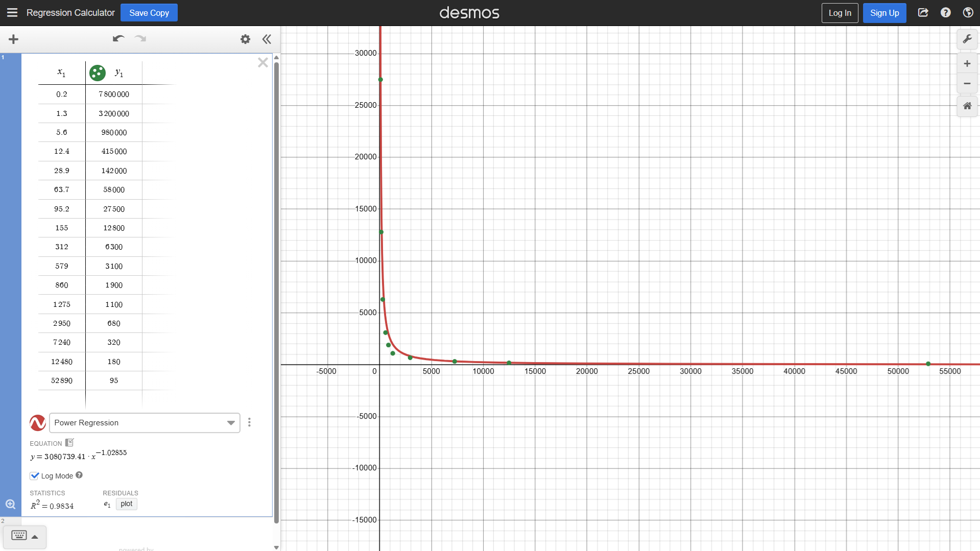Collapse the expression list panel
Image resolution: width=980 pixels, height=551 pixels.
click(267, 39)
